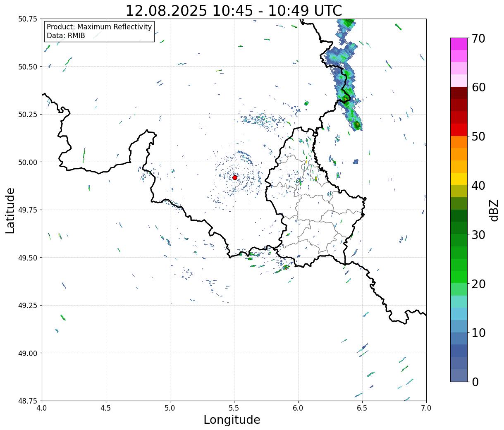Click the colorbar tick label 10
The height and width of the screenshot is (430, 504).
(x=478, y=332)
